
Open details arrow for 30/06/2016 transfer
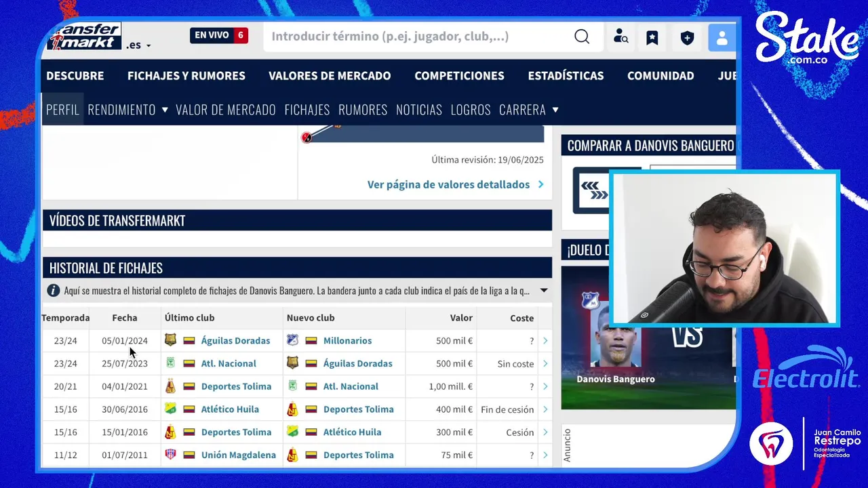(x=545, y=410)
